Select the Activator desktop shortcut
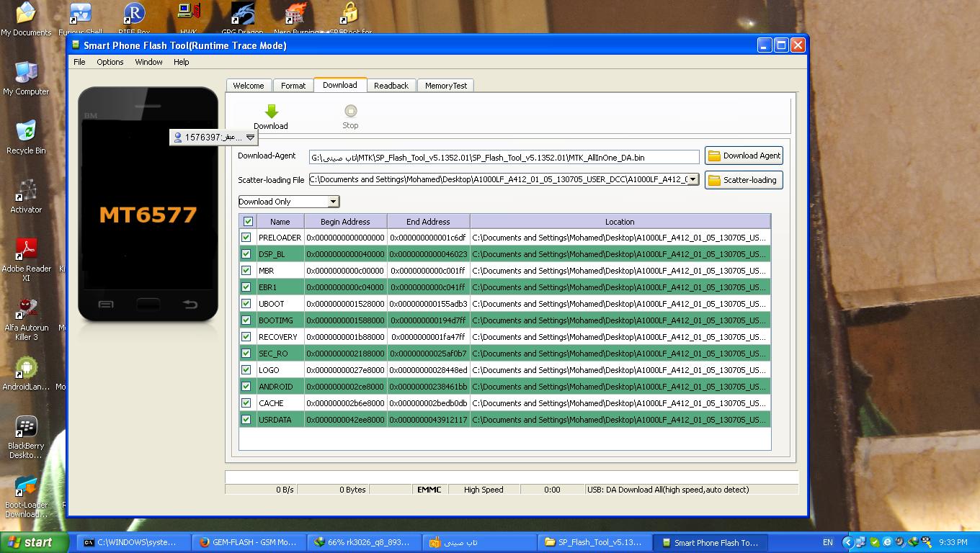The height and width of the screenshot is (553, 980). coord(26,191)
